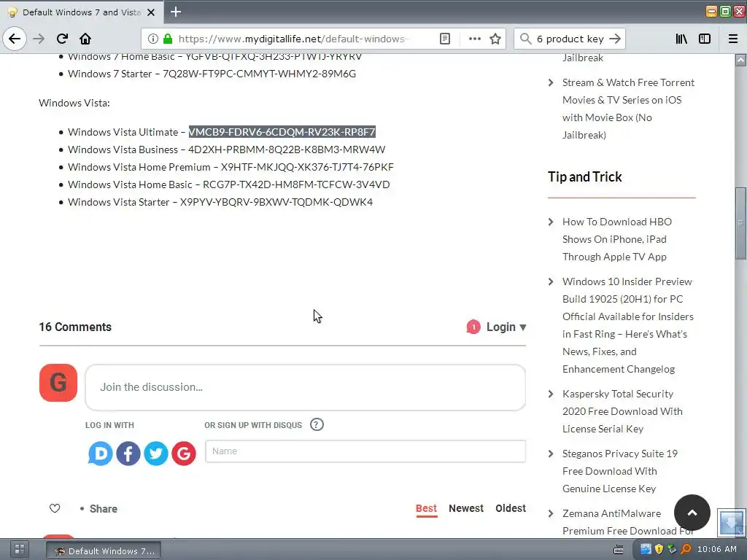Sort comments by Oldest

[x=510, y=508]
